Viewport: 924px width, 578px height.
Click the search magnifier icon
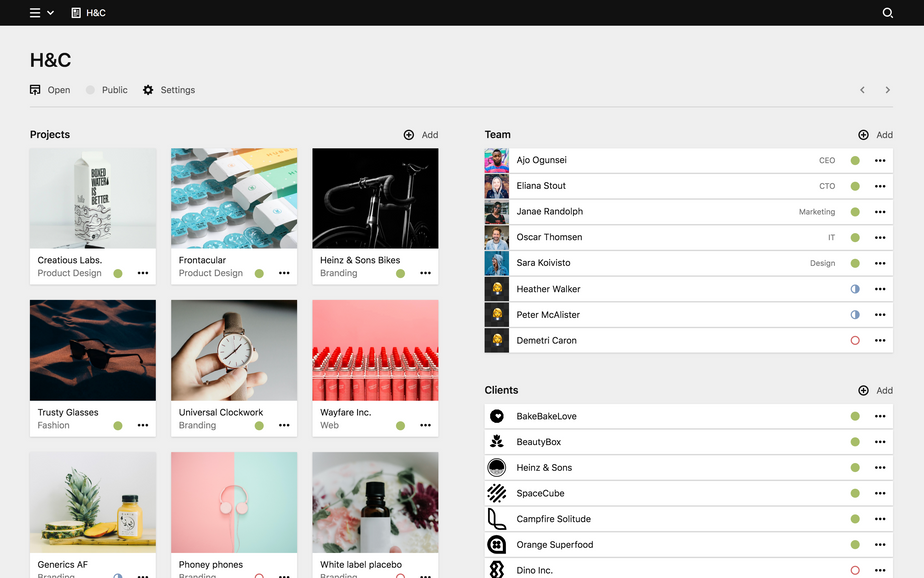tap(887, 13)
